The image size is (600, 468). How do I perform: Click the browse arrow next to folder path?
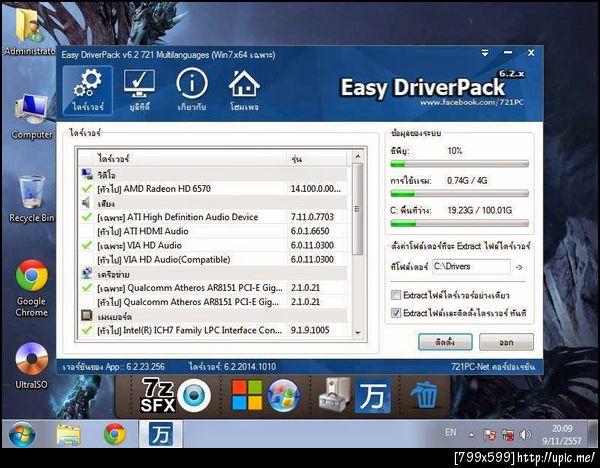(x=519, y=267)
